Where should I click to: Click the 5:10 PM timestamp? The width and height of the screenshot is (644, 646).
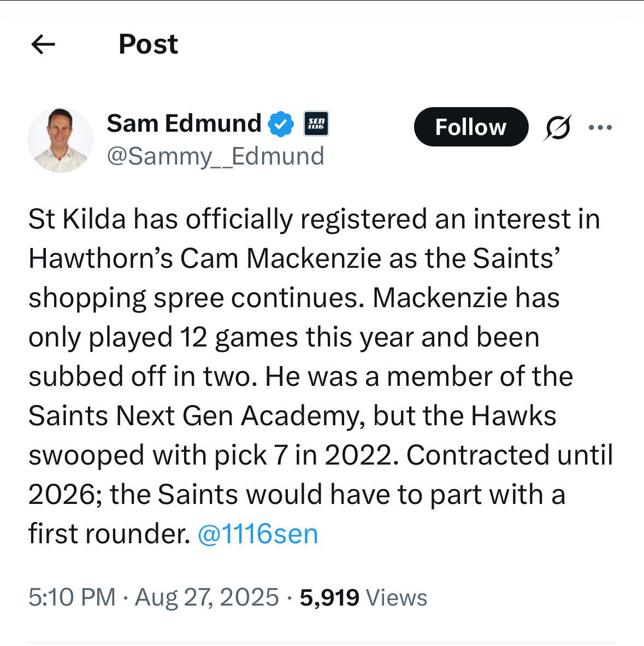tap(72, 597)
